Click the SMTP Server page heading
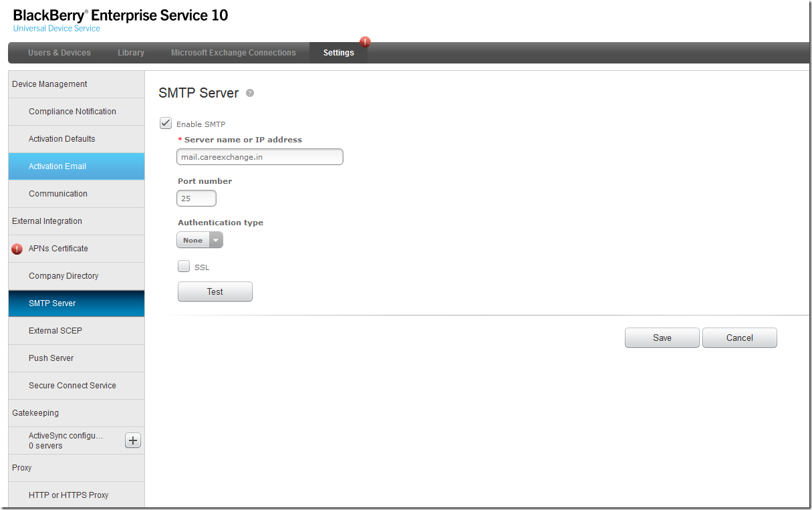The height and width of the screenshot is (510, 812). pyautogui.click(x=198, y=93)
